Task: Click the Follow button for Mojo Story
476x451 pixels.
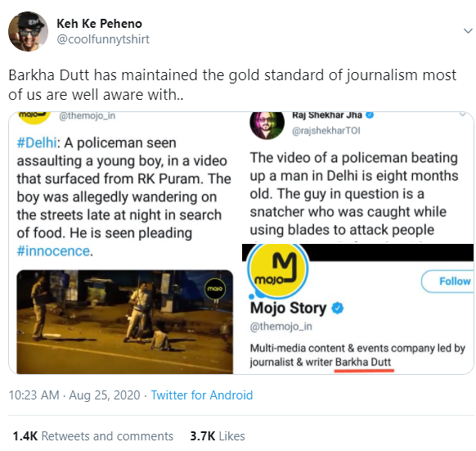Action: click(x=448, y=281)
